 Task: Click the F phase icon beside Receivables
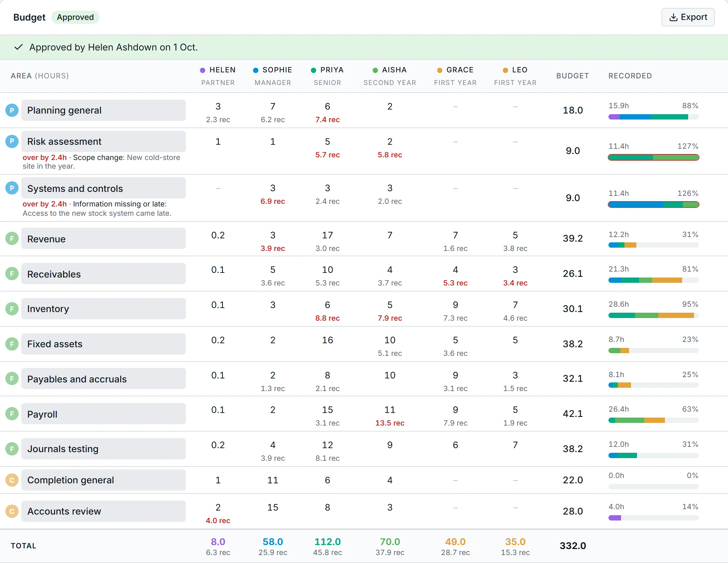(x=12, y=274)
